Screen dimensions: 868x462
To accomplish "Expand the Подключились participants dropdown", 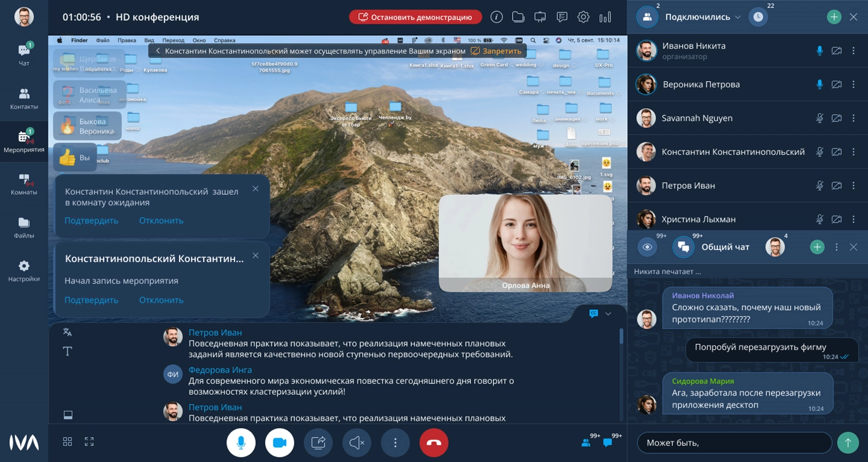I will coord(738,17).
